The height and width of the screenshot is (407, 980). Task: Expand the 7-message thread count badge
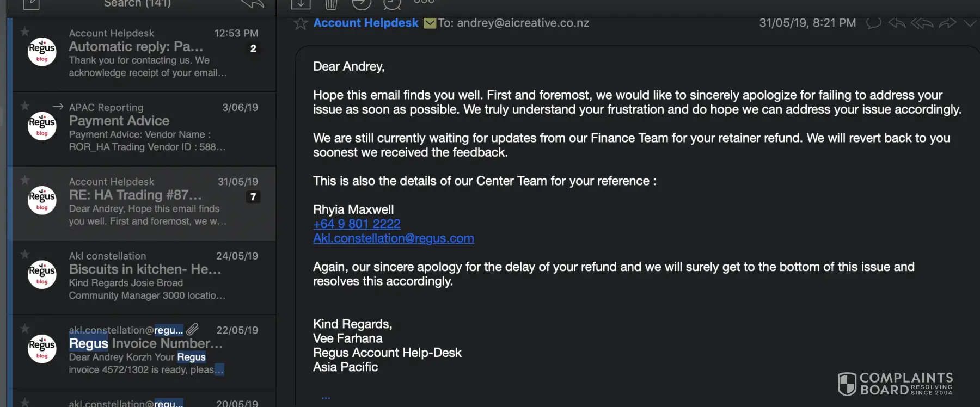tap(253, 197)
